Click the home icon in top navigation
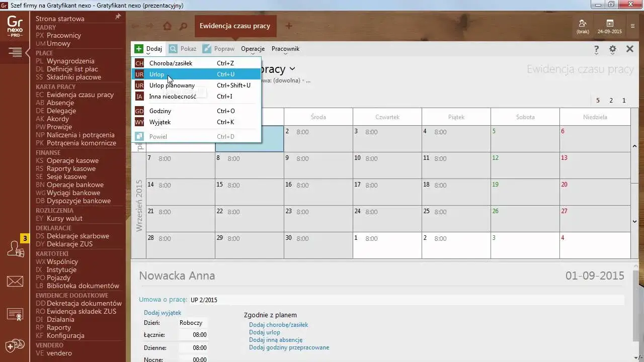 (167, 26)
